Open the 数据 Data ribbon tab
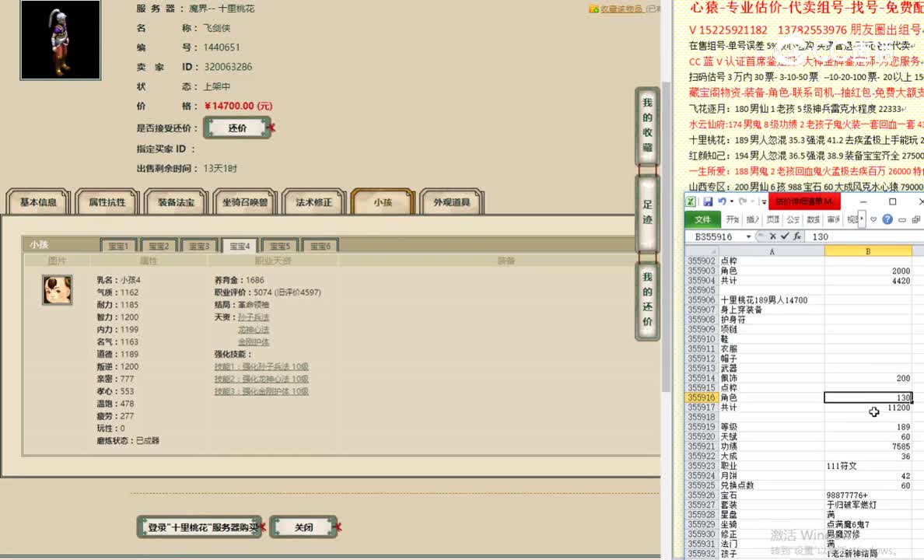 pyautogui.click(x=813, y=219)
